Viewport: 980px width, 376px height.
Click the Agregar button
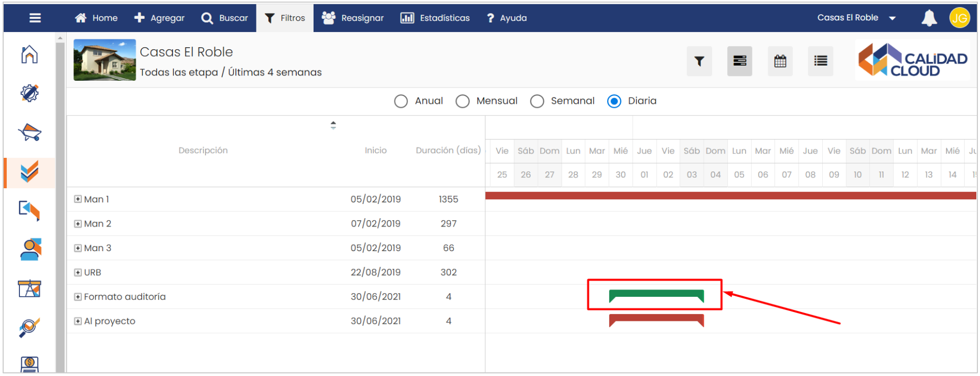(159, 18)
